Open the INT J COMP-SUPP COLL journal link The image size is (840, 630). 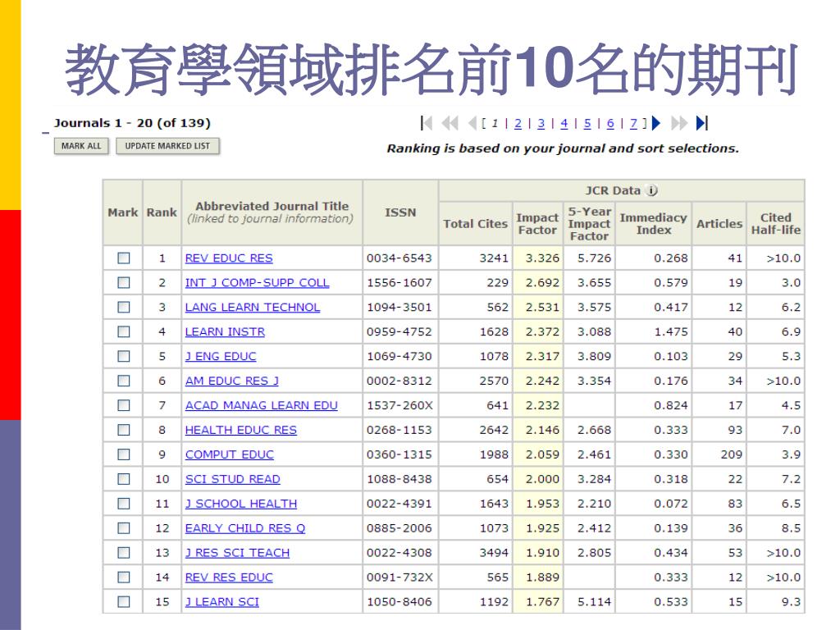257,283
